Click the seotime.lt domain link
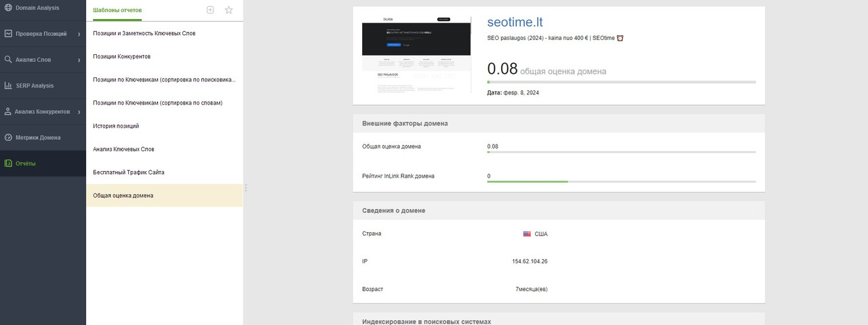868x325 pixels. pyautogui.click(x=515, y=22)
